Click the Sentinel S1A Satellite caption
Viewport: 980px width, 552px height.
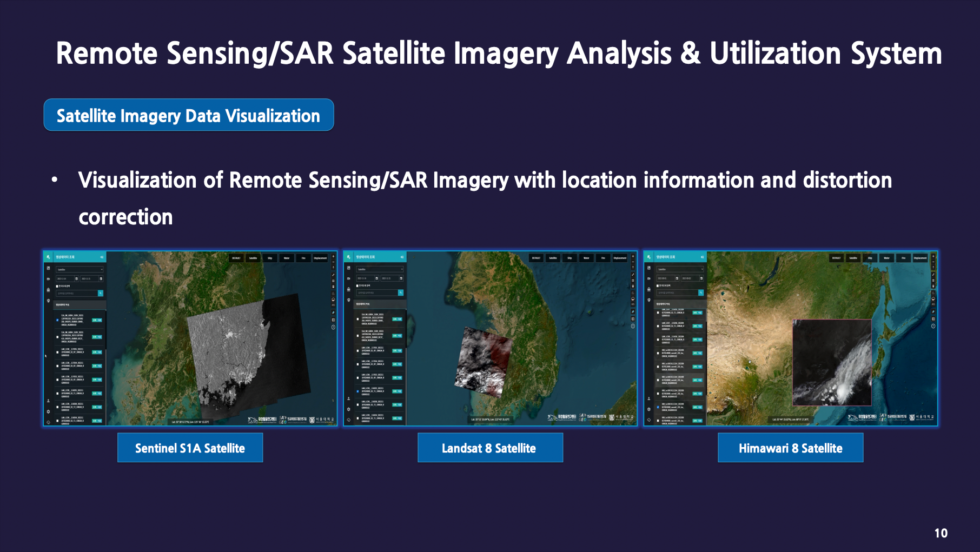190,448
